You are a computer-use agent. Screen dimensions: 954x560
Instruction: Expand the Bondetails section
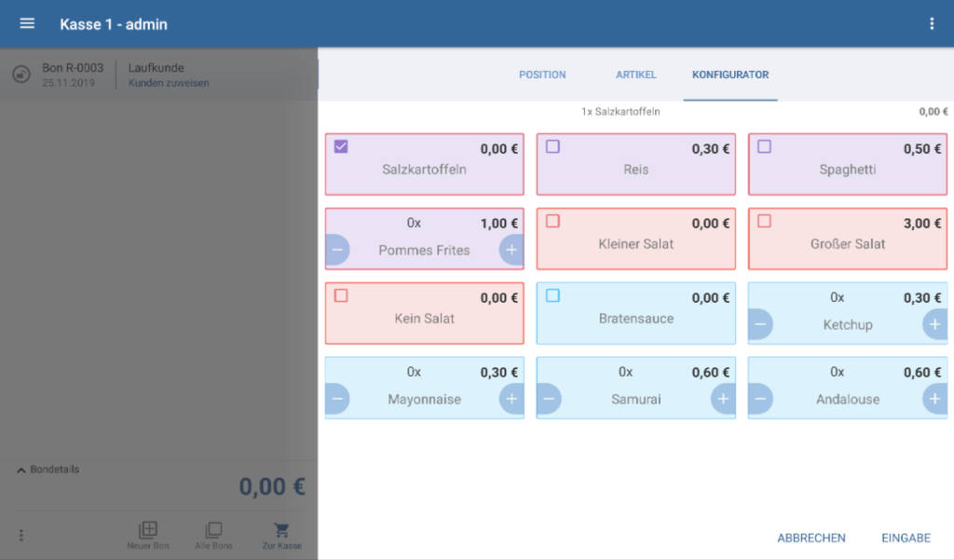[x=49, y=470]
